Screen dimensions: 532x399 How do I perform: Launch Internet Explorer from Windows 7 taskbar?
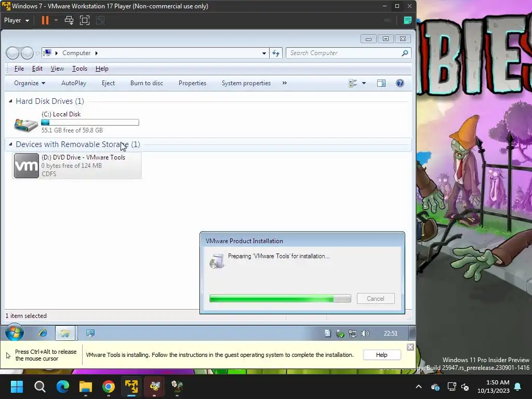coord(43,333)
